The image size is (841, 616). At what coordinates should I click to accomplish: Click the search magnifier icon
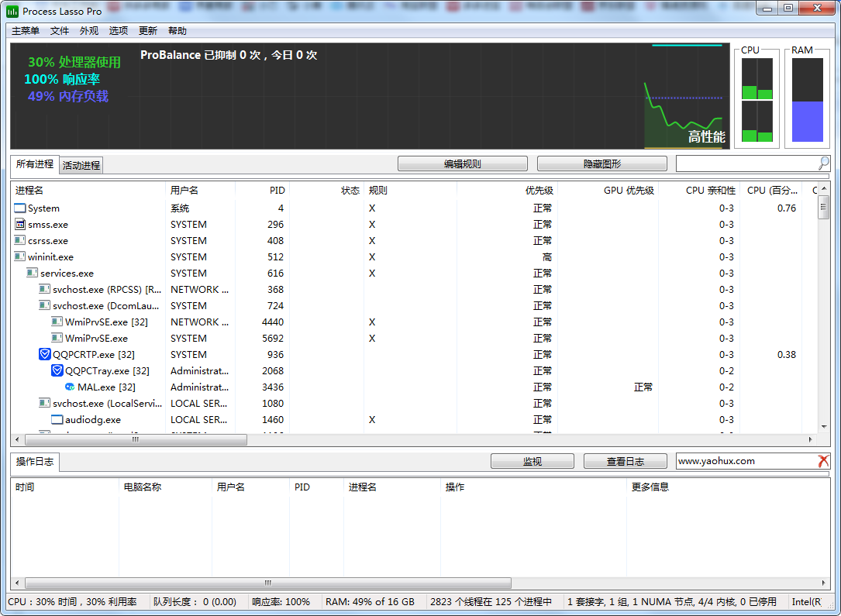tap(823, 163)
